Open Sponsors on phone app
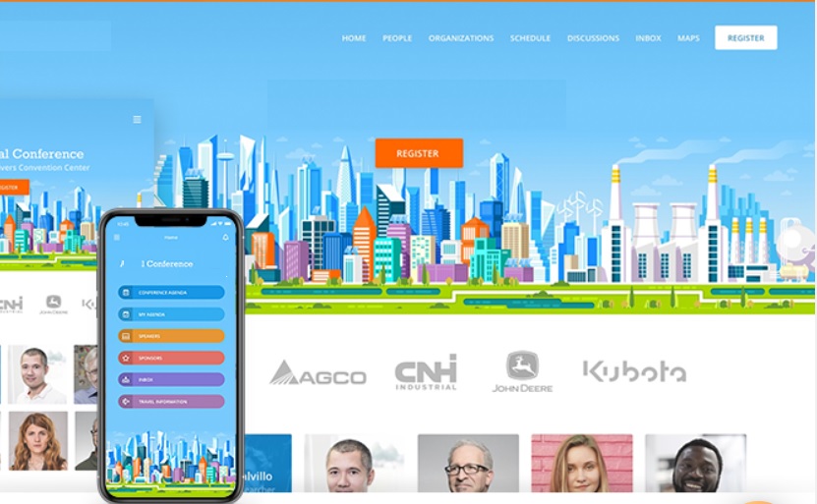Image resolution: width=817 pixels, height=504 pixels. (171, 358)
